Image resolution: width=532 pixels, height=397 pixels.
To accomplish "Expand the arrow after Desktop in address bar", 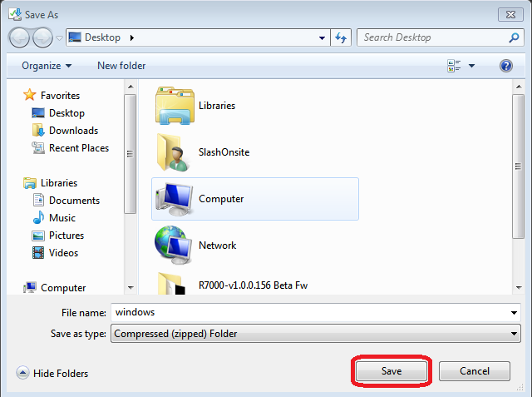I will (132, 37).
